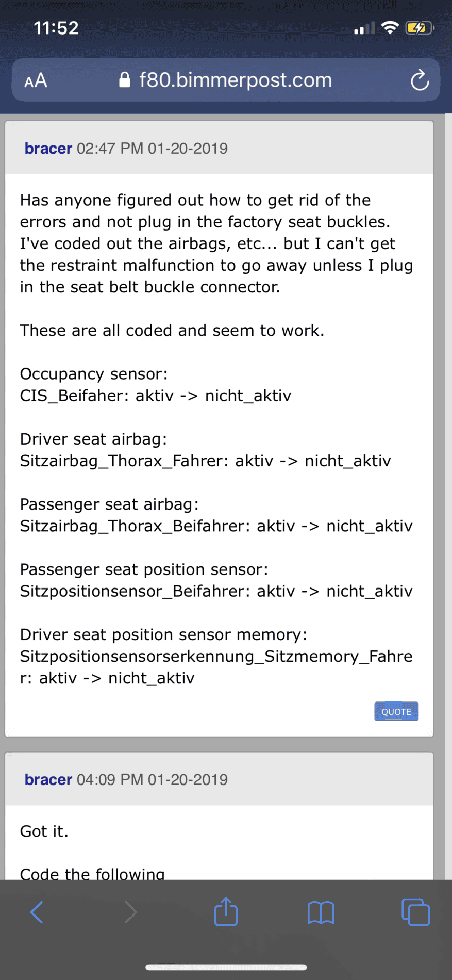The height and width of the screenshot is (980, 452).
Task: Open the bookmarks book icon
Action: (x=321, y=912)
